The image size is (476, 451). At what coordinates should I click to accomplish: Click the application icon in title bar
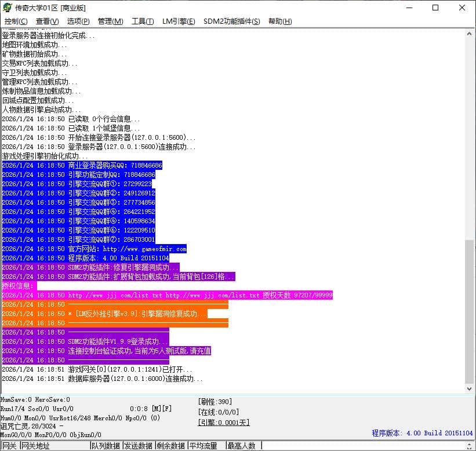(8, 8)
